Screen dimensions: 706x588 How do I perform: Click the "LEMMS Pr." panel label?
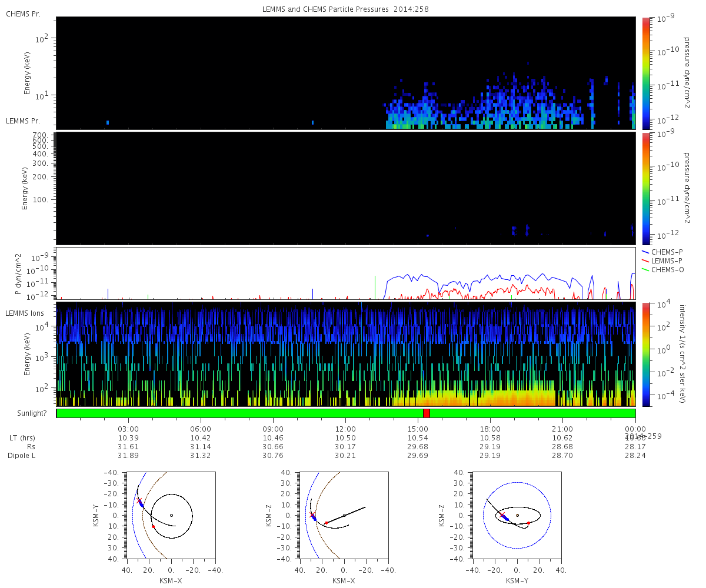[x=23, y=121]
